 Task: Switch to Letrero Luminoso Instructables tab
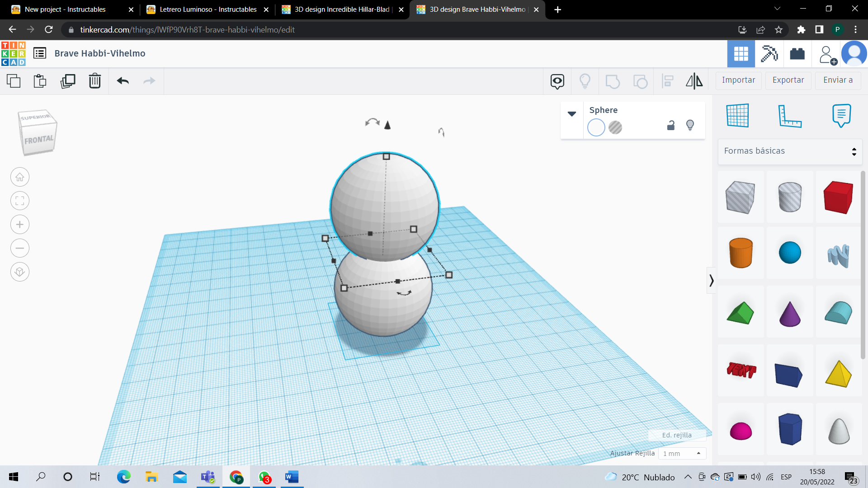tap(208, 9)
